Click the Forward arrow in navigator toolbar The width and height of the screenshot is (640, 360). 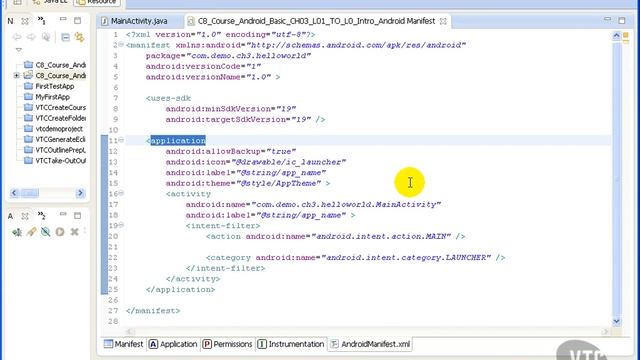31,37
